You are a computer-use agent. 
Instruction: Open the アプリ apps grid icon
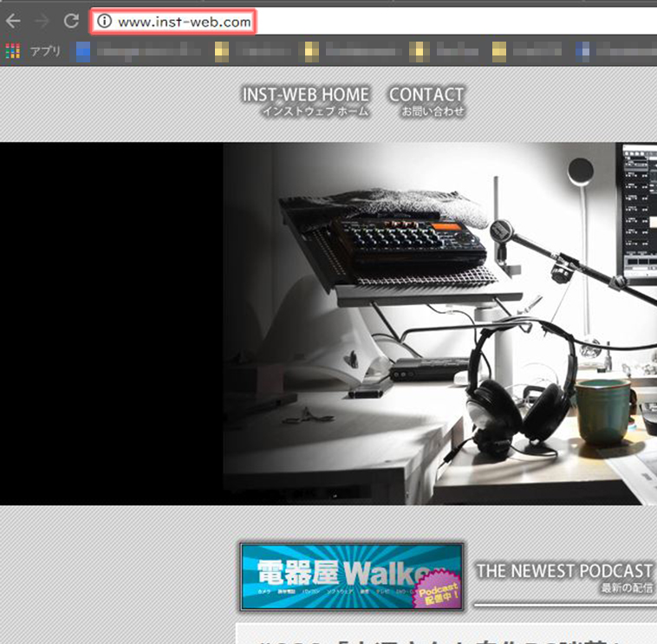(13, 51)
